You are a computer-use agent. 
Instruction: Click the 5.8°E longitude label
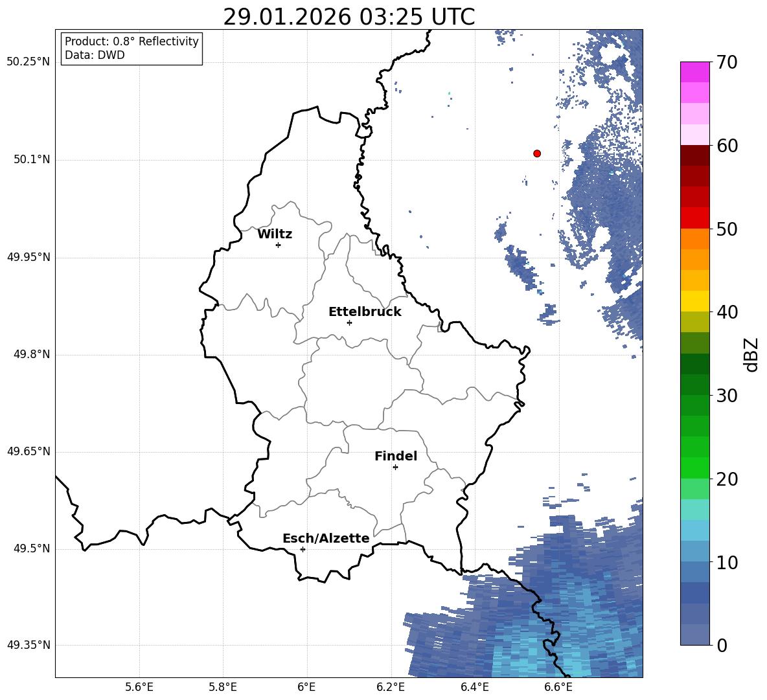(223, 687)
